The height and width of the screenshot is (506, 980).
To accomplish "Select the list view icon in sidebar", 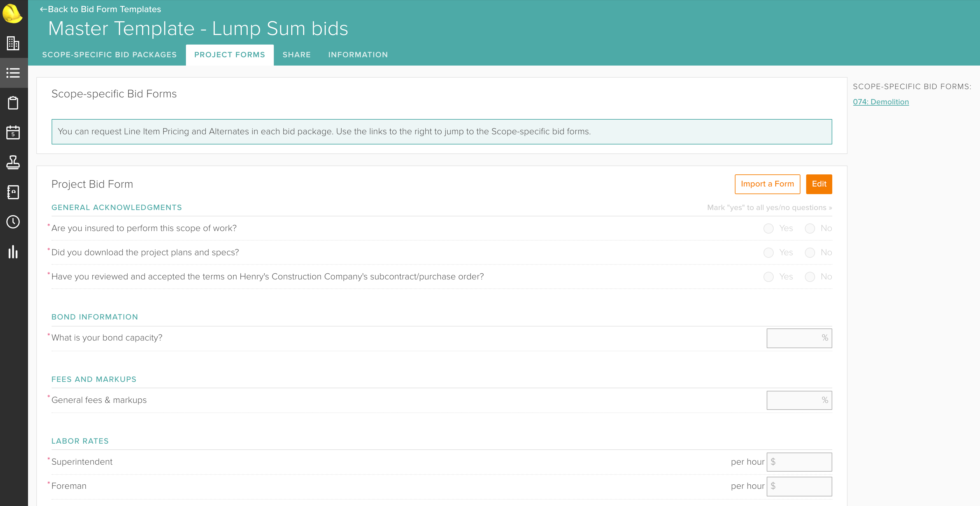I will coord(13,73).
